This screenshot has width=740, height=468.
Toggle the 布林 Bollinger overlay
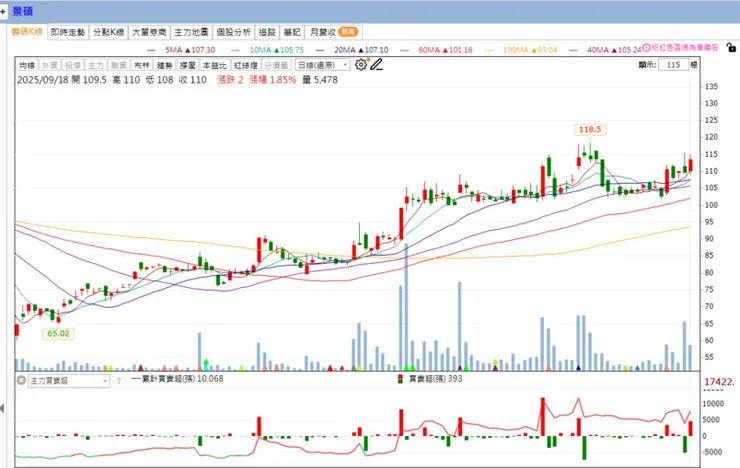tap(142, 65)
